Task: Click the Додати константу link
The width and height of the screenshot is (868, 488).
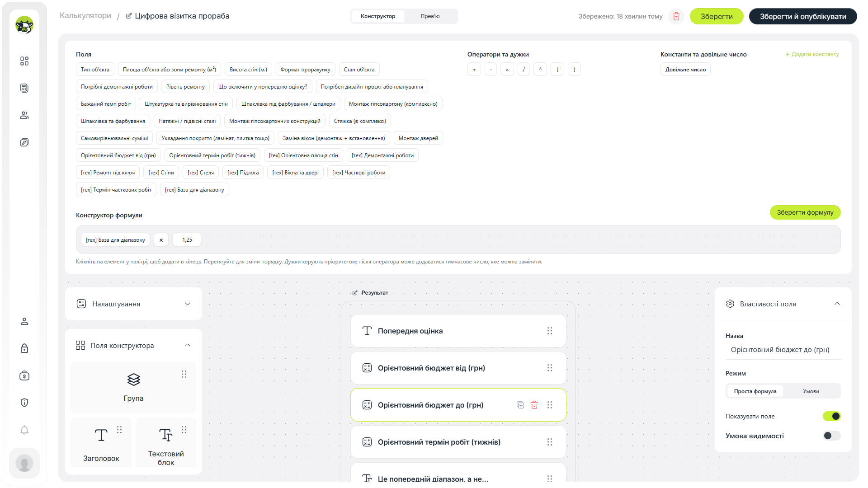Action: click(x=812, y=54)
